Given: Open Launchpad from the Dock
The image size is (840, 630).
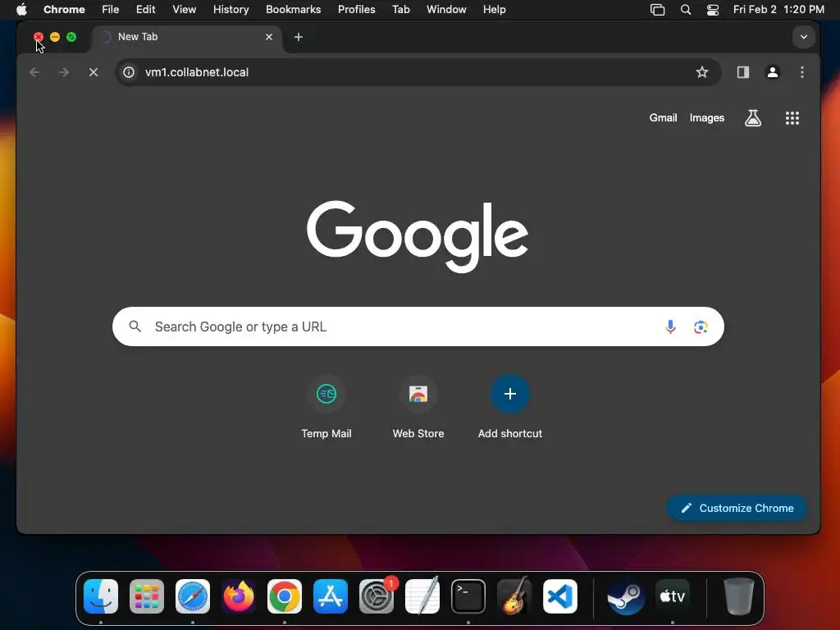Looking at the screenshot, I should 147,596.
